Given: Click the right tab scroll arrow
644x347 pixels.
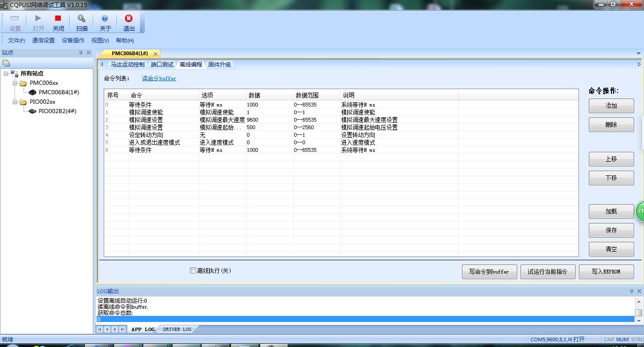Looking at the screenshot, I should coord(639,65).
